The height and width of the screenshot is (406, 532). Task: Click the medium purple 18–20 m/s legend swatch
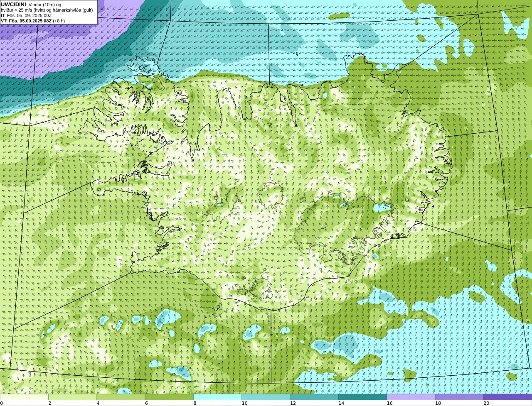click(459, 397)
